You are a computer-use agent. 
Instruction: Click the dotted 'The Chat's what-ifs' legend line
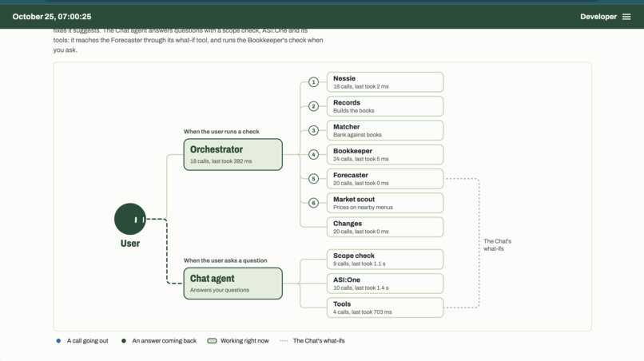coord(284,341)
